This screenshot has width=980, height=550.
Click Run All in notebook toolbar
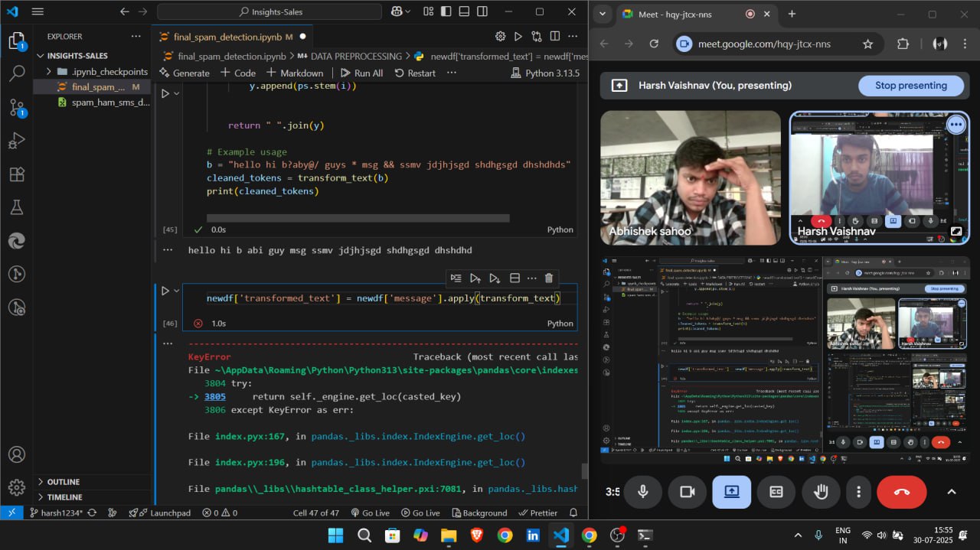(361, 73)
